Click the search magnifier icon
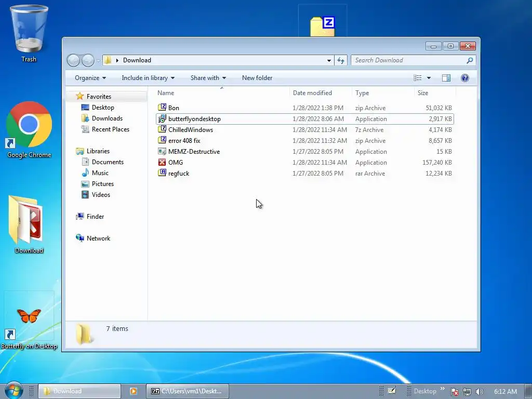Viewport: 532px width, 399px height. [470, 60]
